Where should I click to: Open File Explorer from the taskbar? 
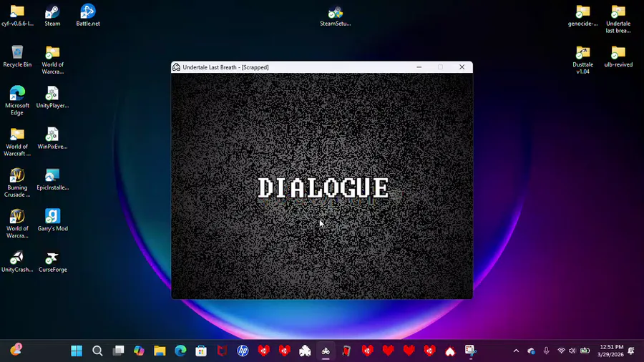[x=160, y=351]
